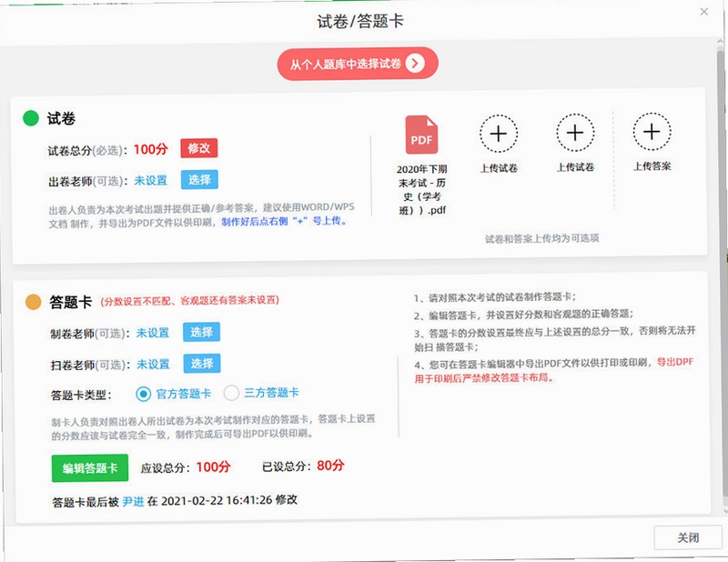Click 从个人题库中选择试卷 button
The width and height of the screenshot is (728, 562).
pos(358,64)
